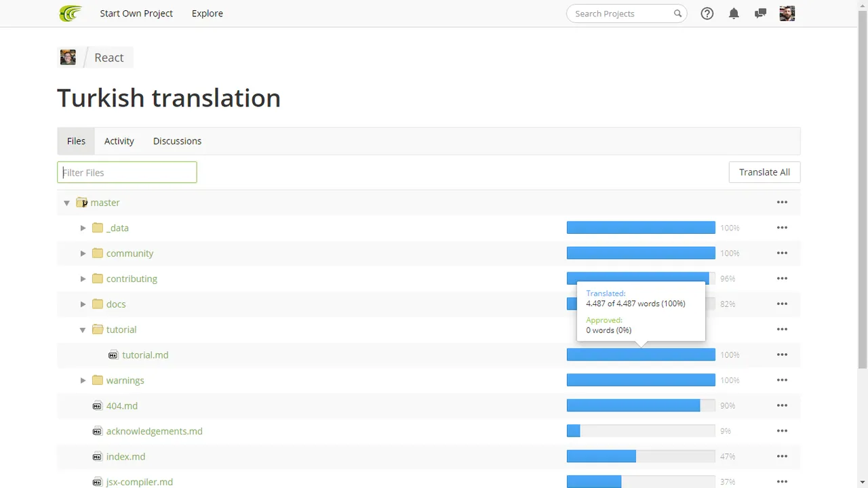This screenshot has height=488, width=868.
Task: Expand the _data folder
Action: [83, 228]
